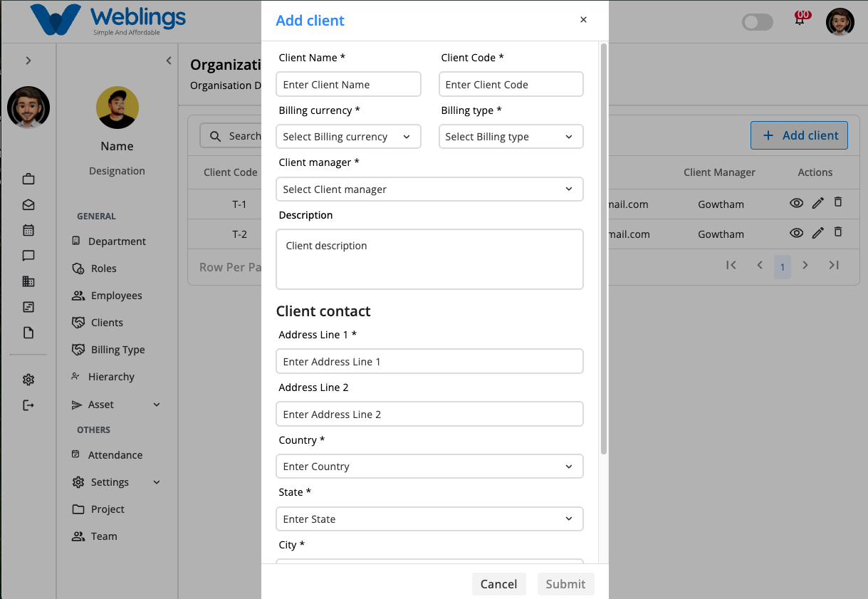Submit the Add client form
The width and height of the screenshot is (868, 599).
(565, 584)
